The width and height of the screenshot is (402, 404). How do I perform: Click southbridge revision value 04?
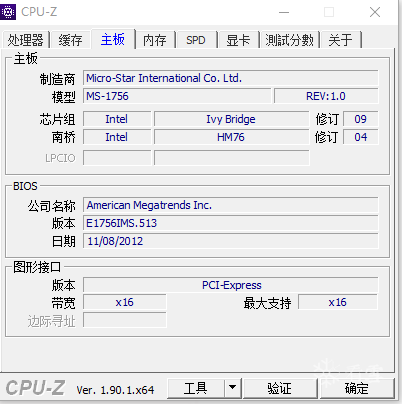pyautogui.click(x=361, y=137)
